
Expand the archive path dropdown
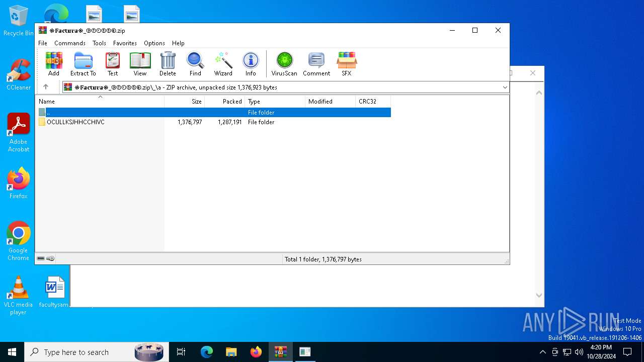point(505,87)
